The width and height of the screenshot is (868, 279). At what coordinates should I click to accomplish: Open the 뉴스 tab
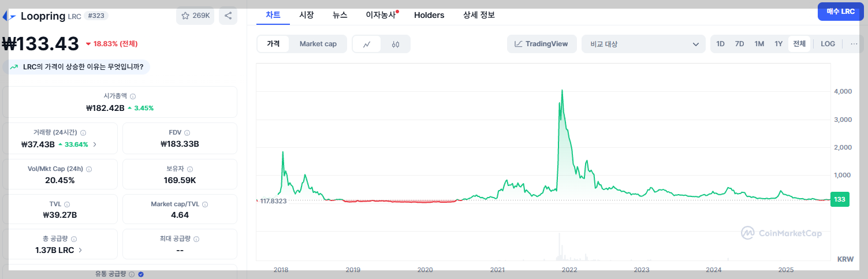pyautogui.click(x=340, y=15)
